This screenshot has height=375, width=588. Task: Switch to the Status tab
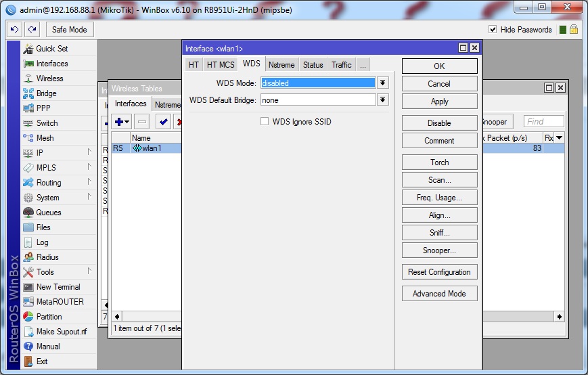tap(313, 65)
